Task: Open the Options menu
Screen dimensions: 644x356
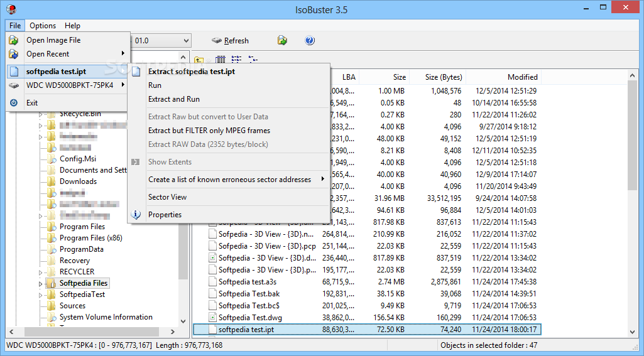Action: tap(43, 26)
